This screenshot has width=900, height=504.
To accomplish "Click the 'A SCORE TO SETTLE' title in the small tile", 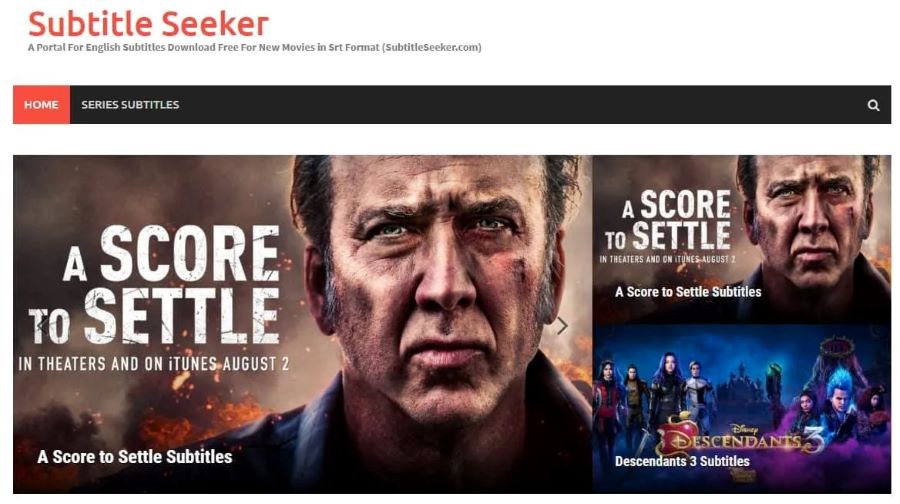I will click(669, 220).
